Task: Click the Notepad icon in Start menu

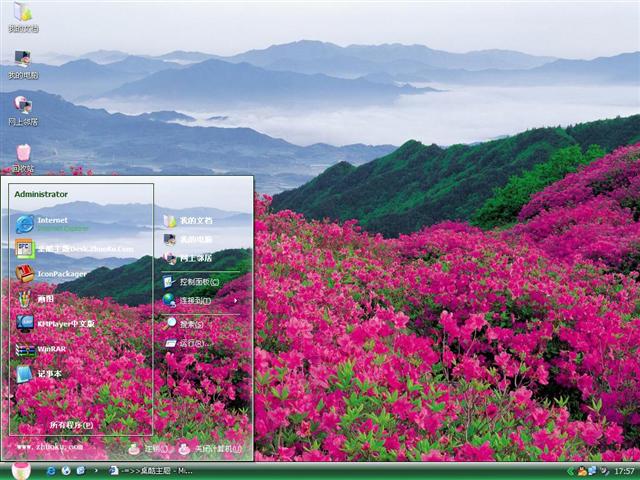Action: click(x=24, y=374)
